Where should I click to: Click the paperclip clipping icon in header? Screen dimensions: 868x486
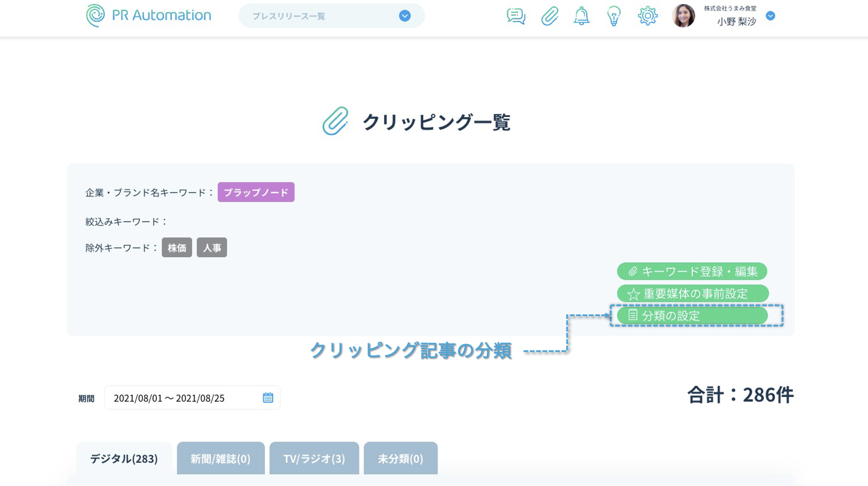click(x=549, y=16)
